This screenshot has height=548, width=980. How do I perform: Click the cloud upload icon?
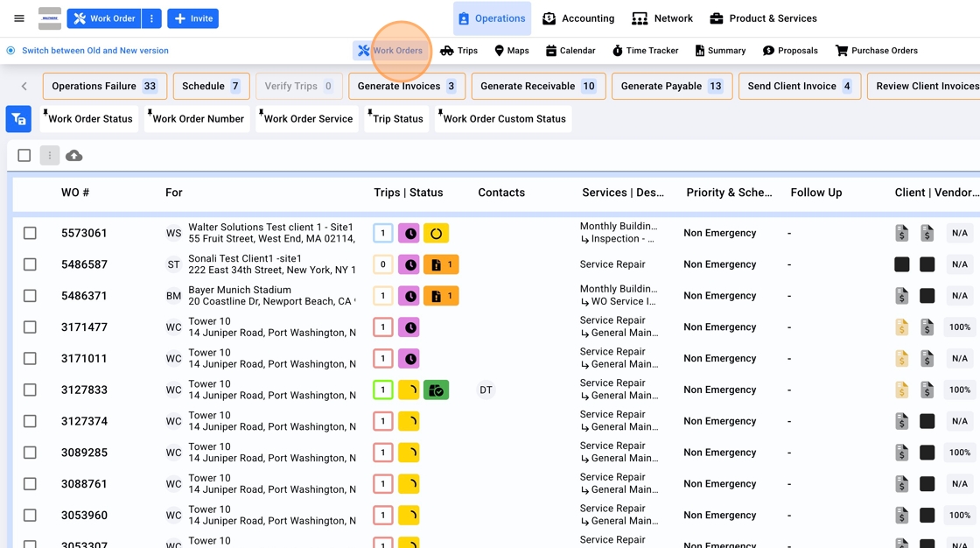coord(74,156)
